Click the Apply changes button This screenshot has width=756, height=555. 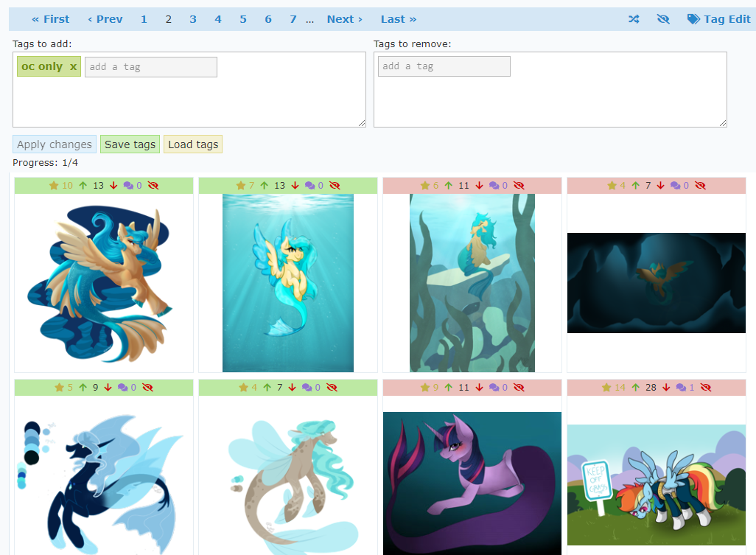click(x=55, y=144)
